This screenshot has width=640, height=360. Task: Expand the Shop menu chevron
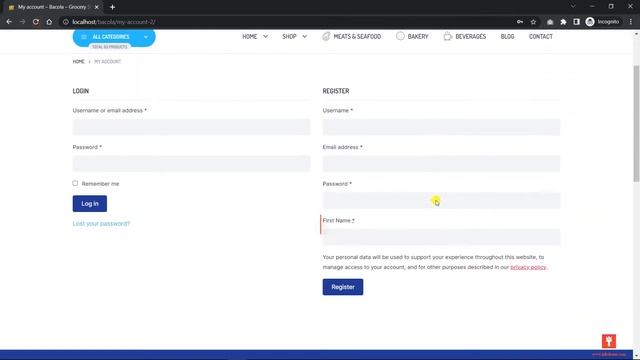304,37
